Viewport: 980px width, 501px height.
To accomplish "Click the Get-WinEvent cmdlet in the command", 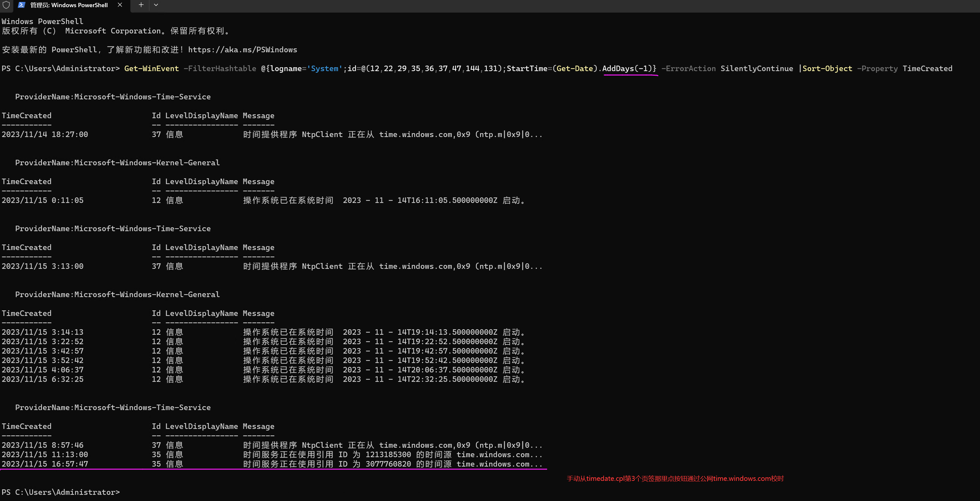I will click(151, 69).
